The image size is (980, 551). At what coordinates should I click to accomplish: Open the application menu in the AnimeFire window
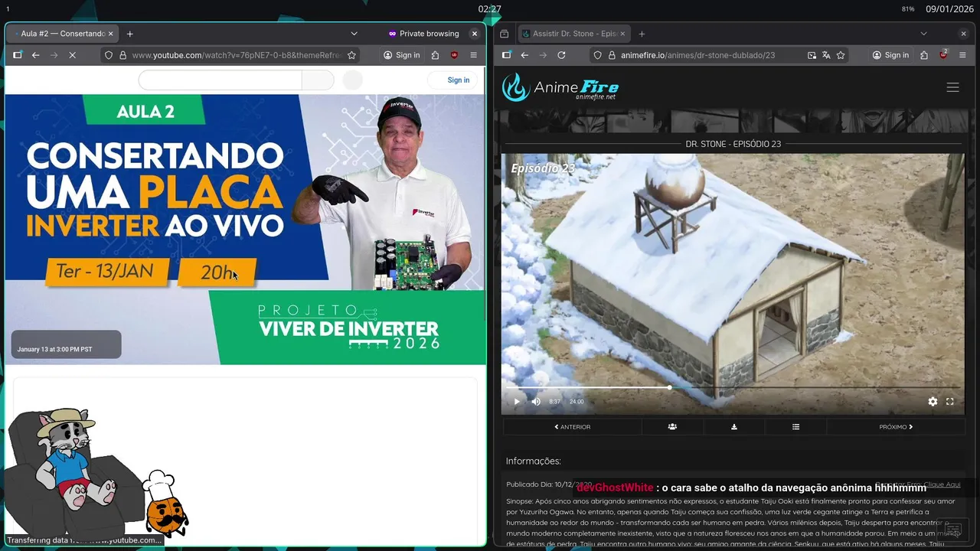pyautogui.click(x=963, y=55)
